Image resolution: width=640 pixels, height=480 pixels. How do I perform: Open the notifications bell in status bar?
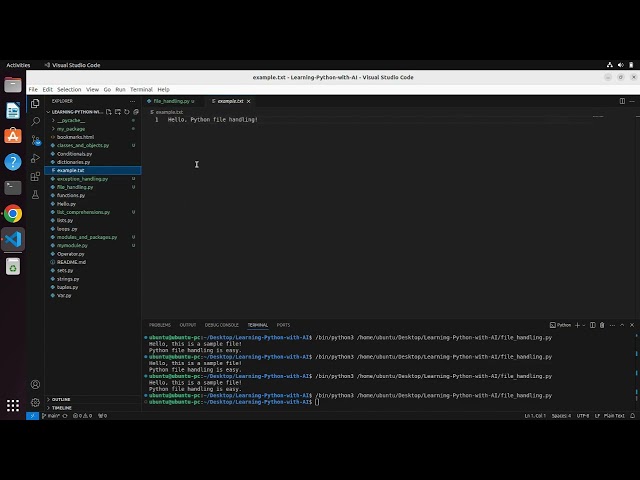pos(632,416)
